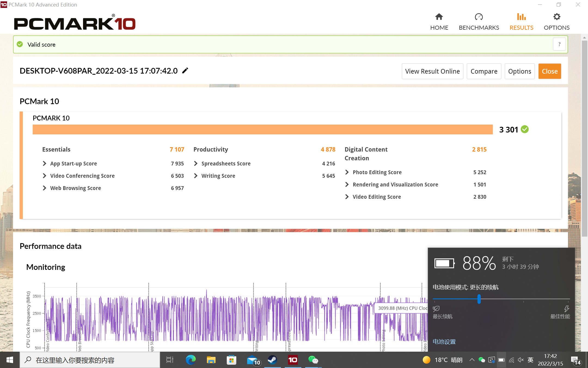Click the best battery life leaf icon
588x368 pixels.
(x=436, y=309)
